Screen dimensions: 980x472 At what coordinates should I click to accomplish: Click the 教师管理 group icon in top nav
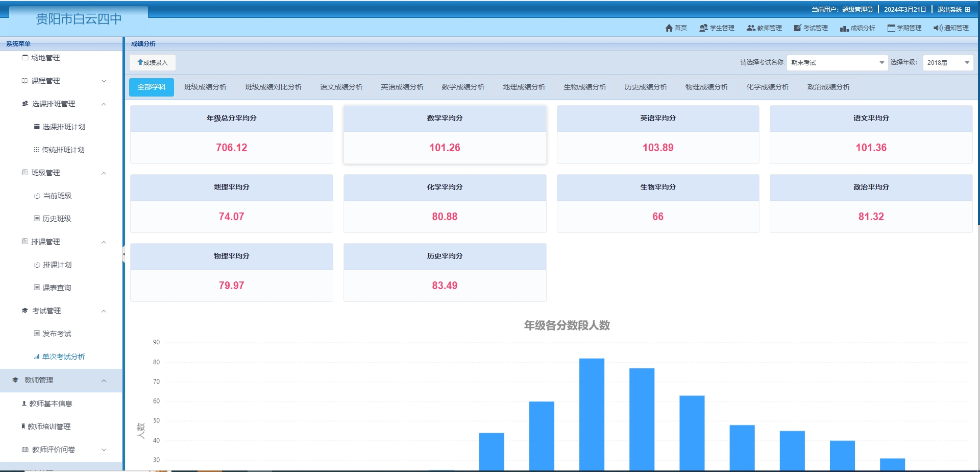point(751,28)
